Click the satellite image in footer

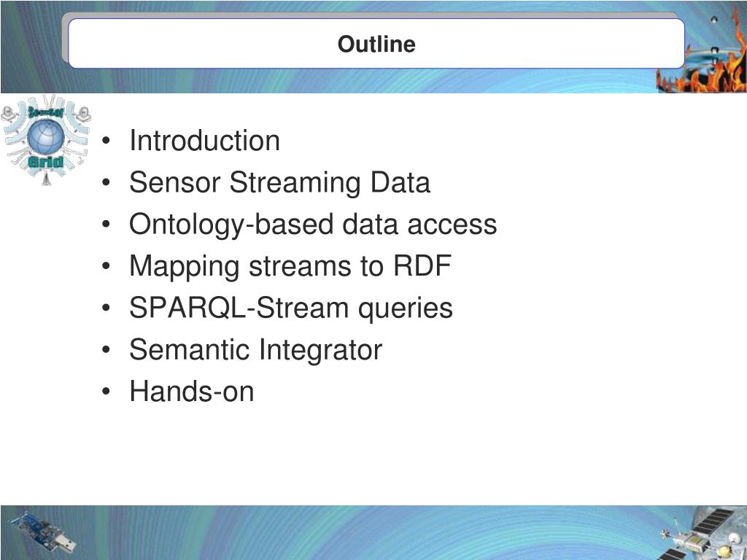[701, 534]
